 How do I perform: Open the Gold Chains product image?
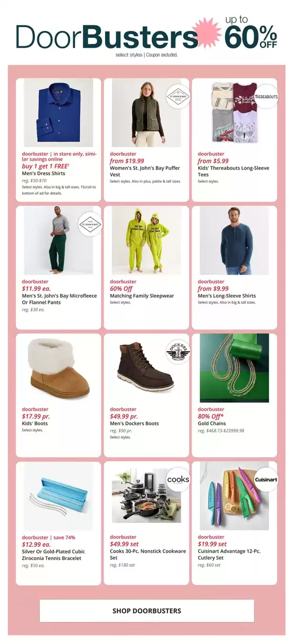tap(234, 368)
